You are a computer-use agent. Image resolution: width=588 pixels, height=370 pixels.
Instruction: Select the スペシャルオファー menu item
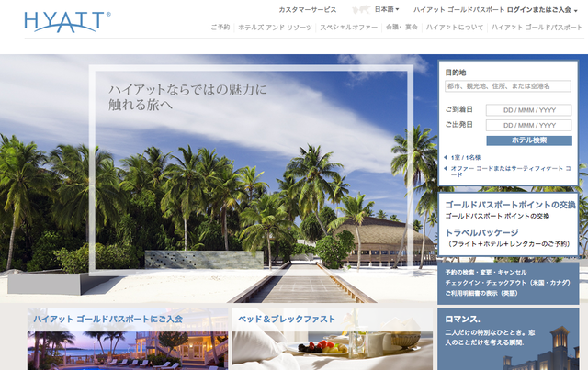[348, 27]
